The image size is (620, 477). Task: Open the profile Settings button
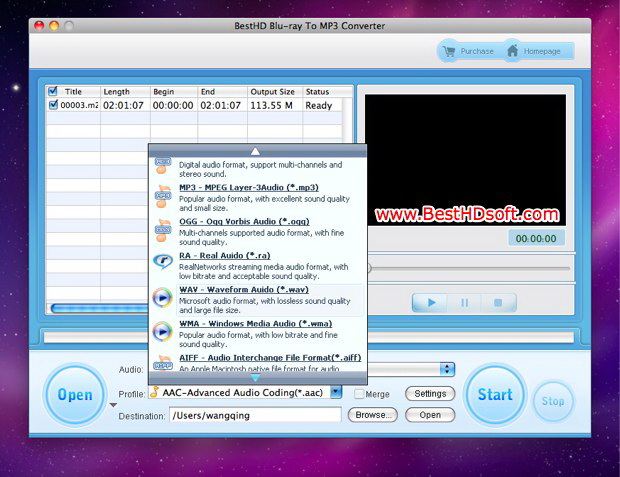[430, 394]
